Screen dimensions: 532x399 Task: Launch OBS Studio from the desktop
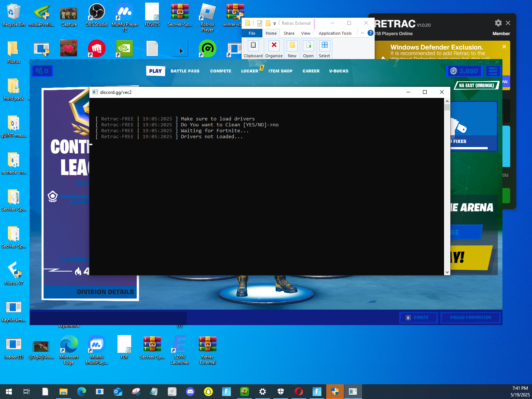(x=96, y=15)
